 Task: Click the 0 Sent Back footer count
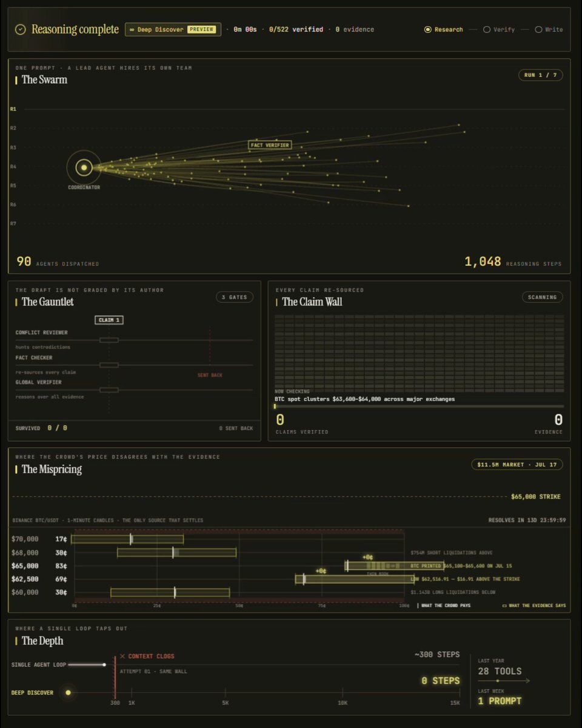pyautogui.click(x=236, y=428)
